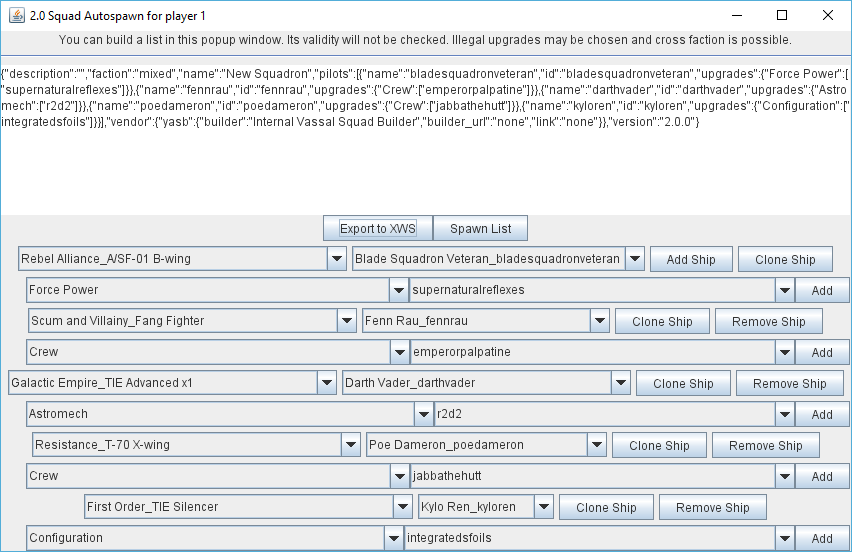Open the jabbathehutt upgrade dropdown
Viewport: 852px width, 552px height.
pyautogui.click(x=602, y=475)
